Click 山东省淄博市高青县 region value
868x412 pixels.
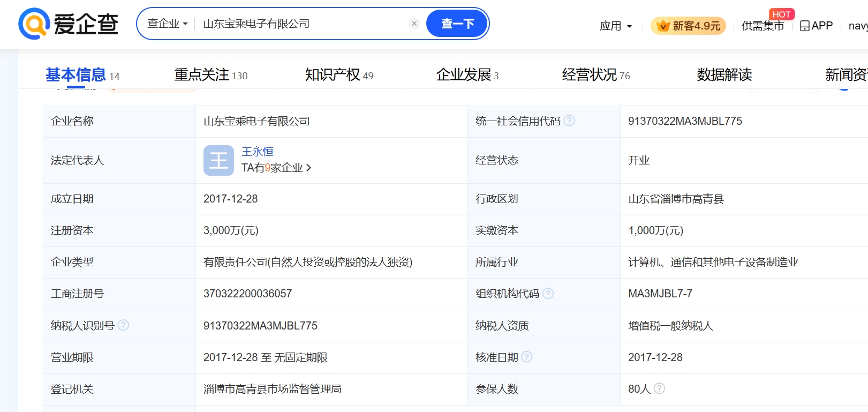[676, 199]
